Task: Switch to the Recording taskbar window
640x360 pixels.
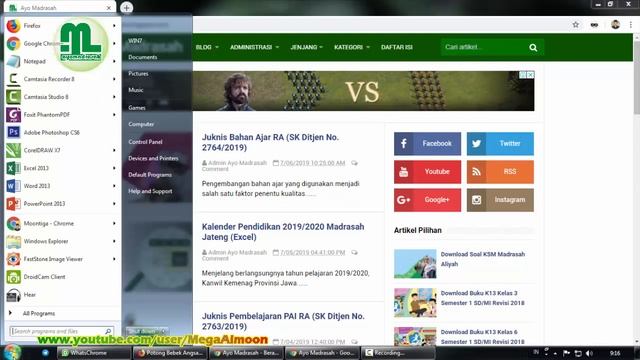Action: tap(398, 353)
